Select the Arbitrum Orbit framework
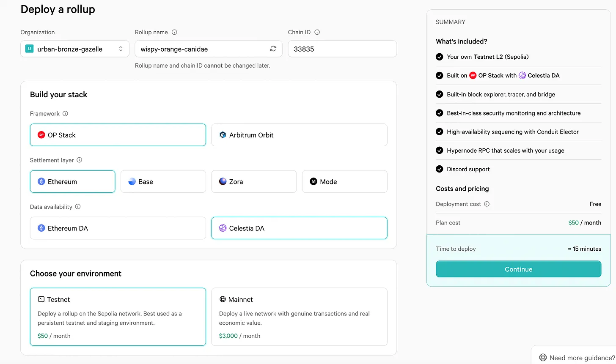The width and height of the screenshot is (616, 364). point(299,135)
